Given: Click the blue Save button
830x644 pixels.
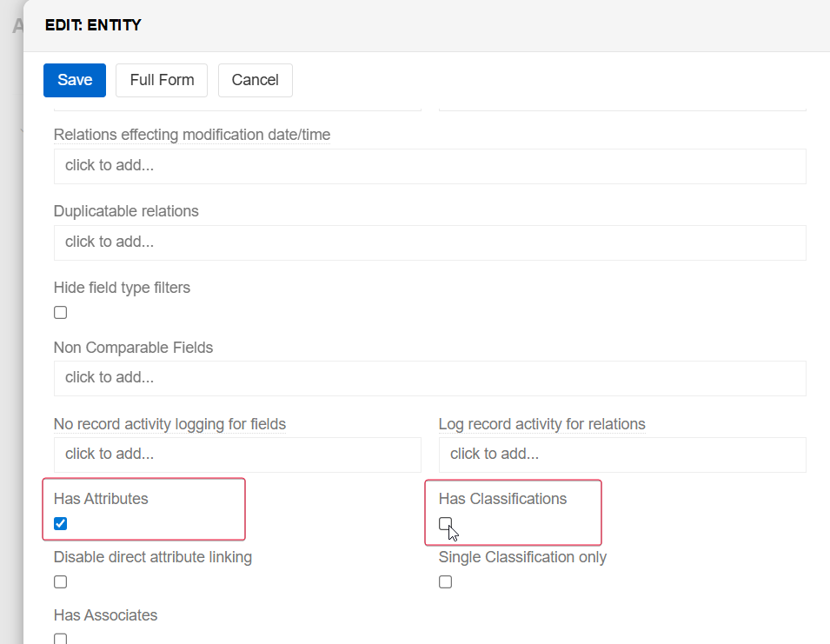Looking at the screenshot, I should point(75,80).
